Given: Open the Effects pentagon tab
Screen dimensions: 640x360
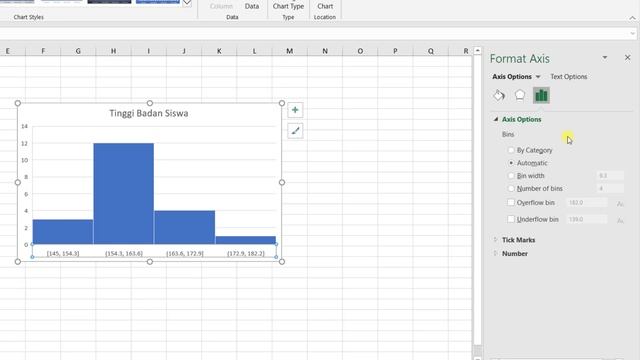Looking at the screenshot, I should (520, 96).
